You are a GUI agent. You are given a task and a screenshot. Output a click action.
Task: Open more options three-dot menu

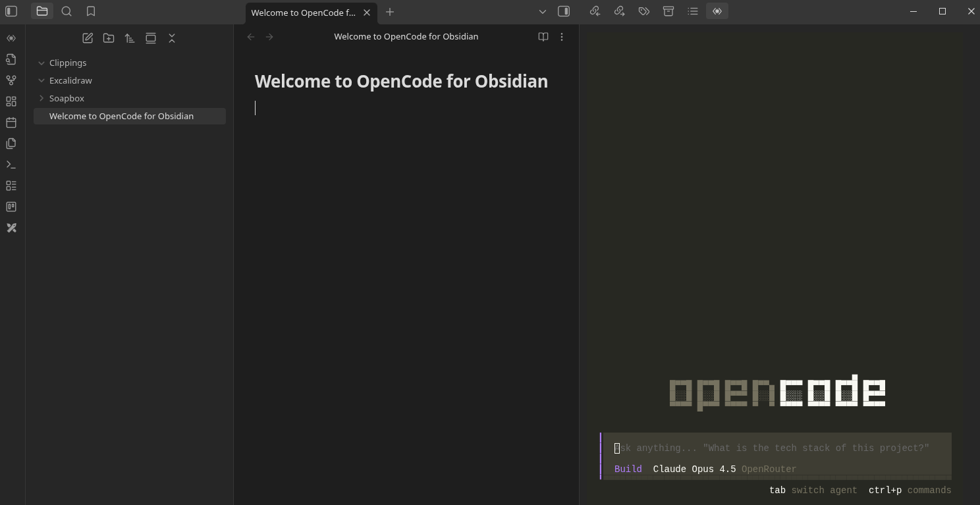[562, 37]
